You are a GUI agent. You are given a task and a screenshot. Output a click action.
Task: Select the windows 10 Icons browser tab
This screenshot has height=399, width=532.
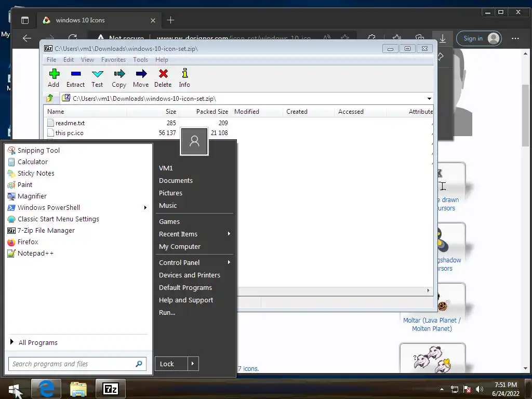click(99, 20)
